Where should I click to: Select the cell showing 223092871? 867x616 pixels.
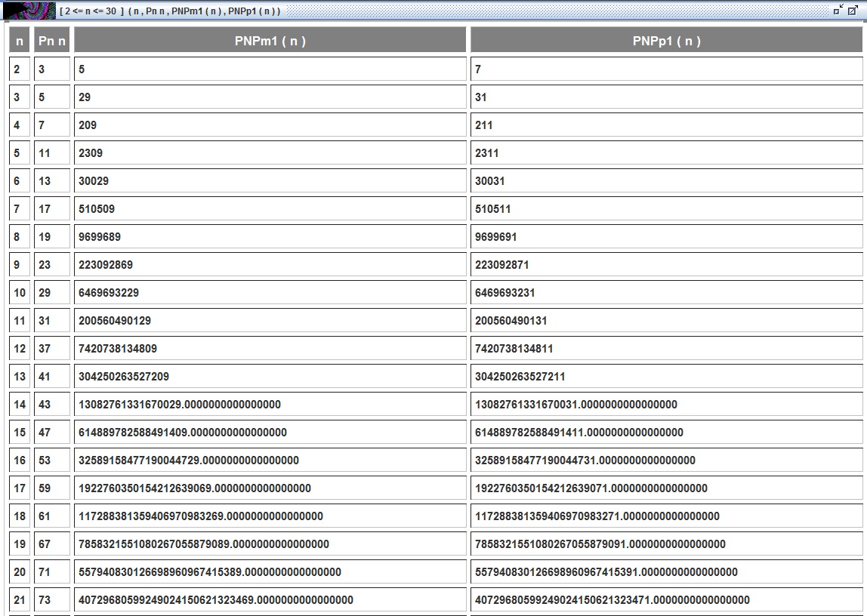coord(666,265)
